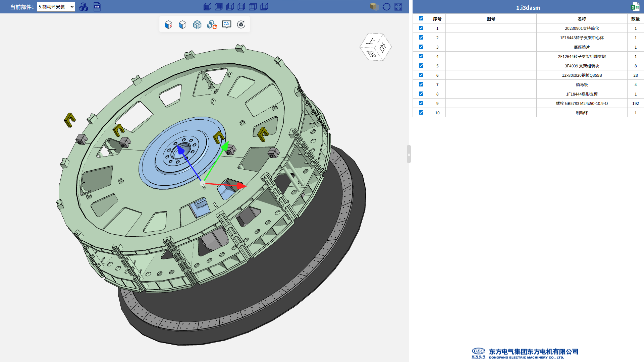Uncheck row 7 骑马板 checkbox
The image size is (644, 362).
421,84
